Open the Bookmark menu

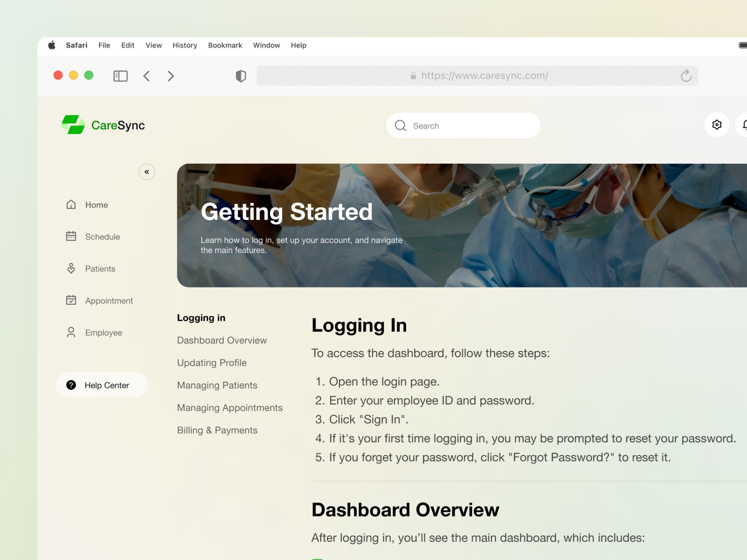pos(225,45)
